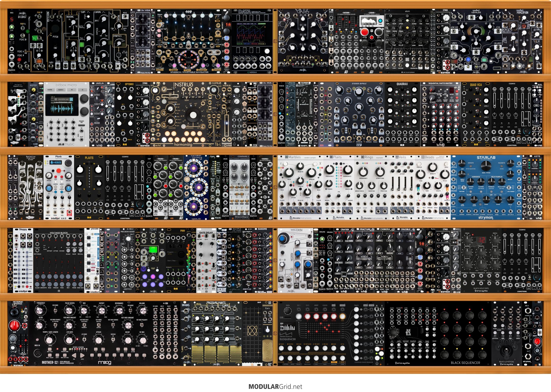This screenshot has width=551, height=392.
Task: Click the CUTOFF knob on Mother-32
Action: (x=102, y=311)
